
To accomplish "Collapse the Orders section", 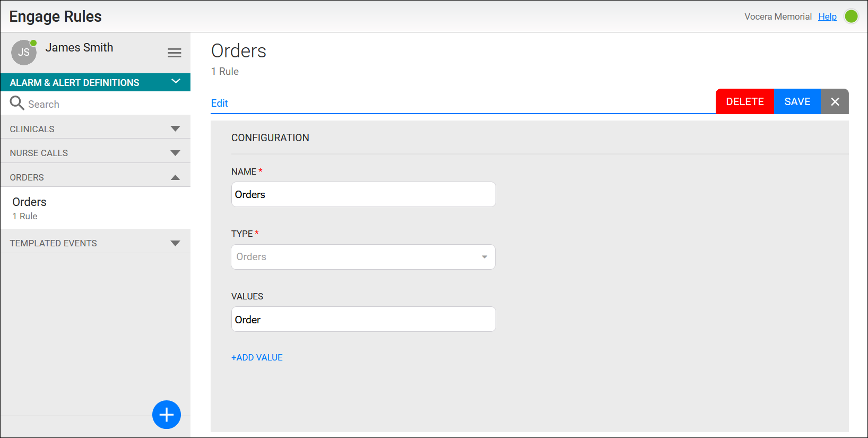I will click(x=175, y=177).
